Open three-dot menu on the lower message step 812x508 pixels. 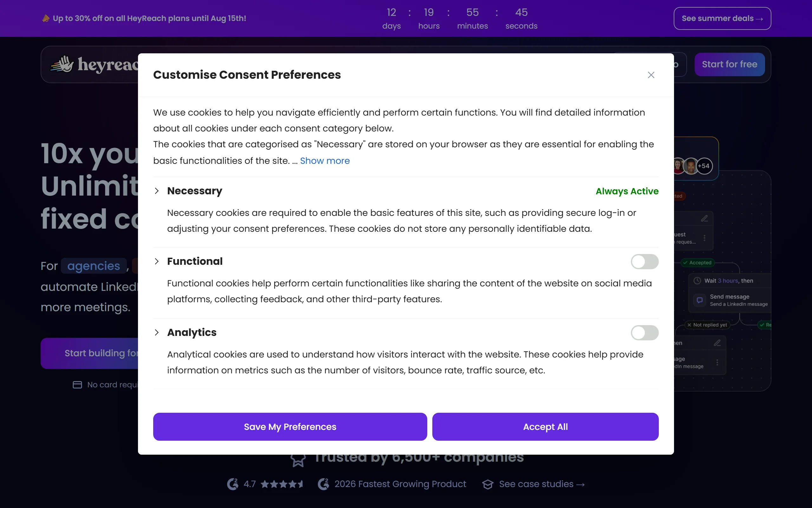(x=717, y=363)
